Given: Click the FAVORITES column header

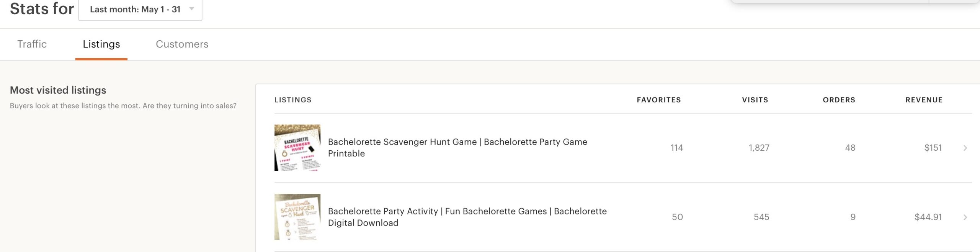Looking at the screenshot, I should coord(659,100).
